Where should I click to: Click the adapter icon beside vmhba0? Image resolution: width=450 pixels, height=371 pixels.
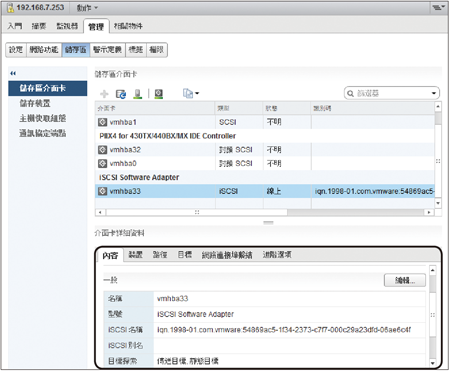[102, 163]
